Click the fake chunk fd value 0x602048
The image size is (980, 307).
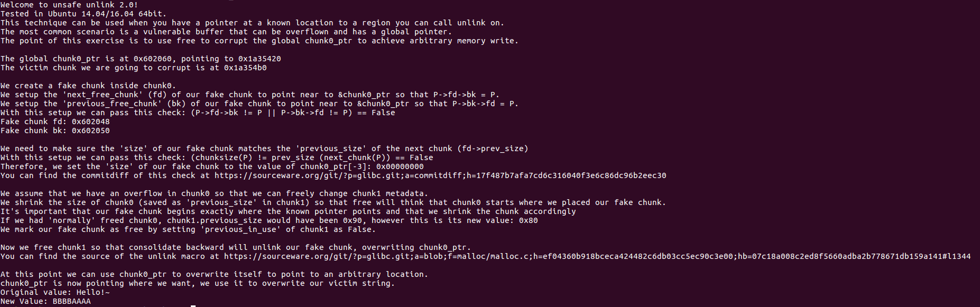(x=91, y=122)
